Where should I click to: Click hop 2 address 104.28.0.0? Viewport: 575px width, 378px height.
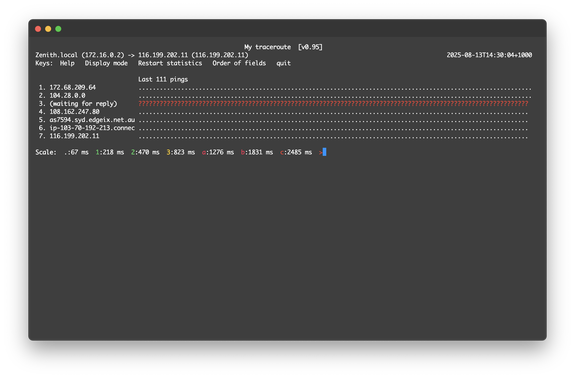coord(67,95)
